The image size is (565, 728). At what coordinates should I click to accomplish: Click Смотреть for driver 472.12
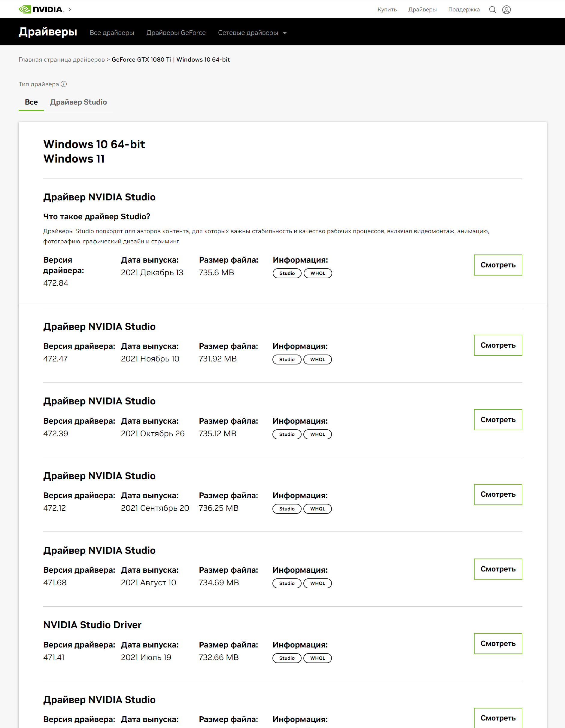[x=498, y=494]
